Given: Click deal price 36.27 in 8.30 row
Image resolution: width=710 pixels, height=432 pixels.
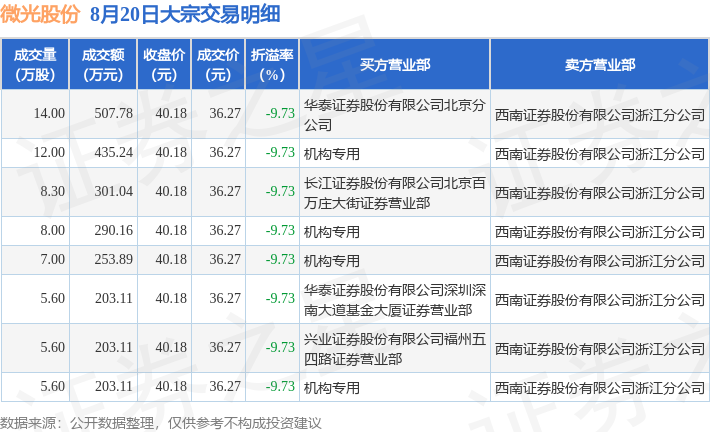Looking at the screenshot, I should tap(225, 191).
